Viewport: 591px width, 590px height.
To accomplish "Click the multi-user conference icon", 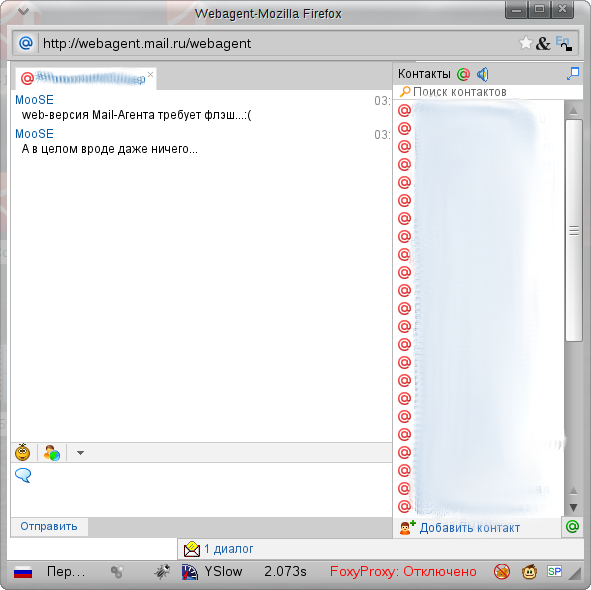I will (x=52, y=453).
